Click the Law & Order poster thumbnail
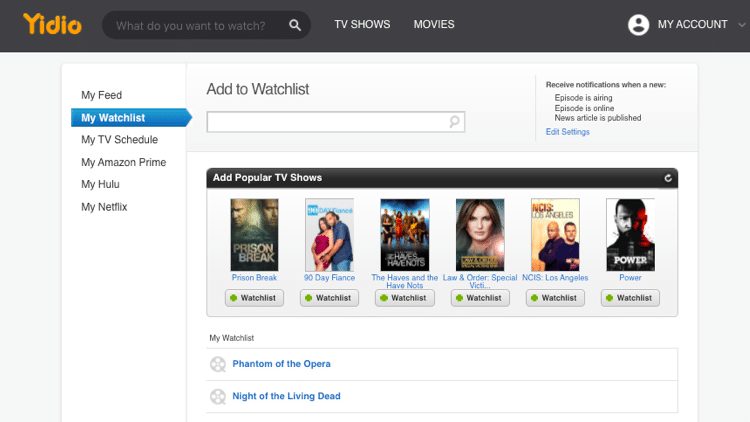The height and width of the screenshot is (422, 750). (x=480, y=235)
